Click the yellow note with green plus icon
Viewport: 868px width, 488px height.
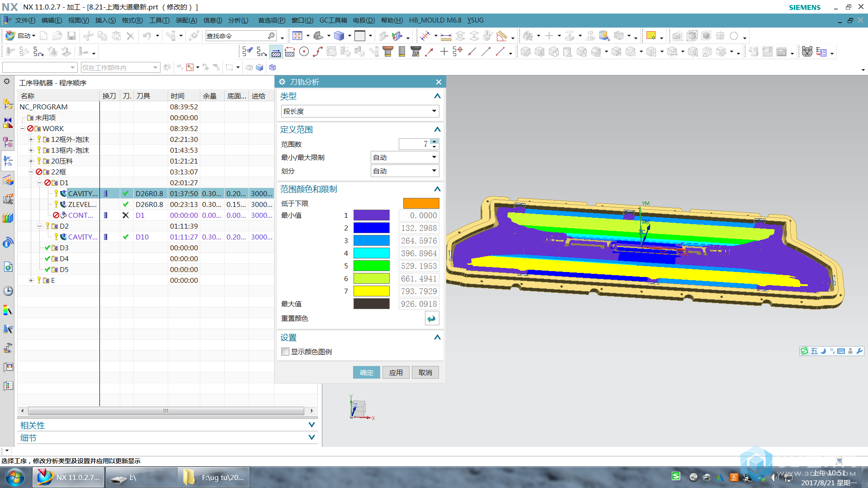click(x=651, y=36)
